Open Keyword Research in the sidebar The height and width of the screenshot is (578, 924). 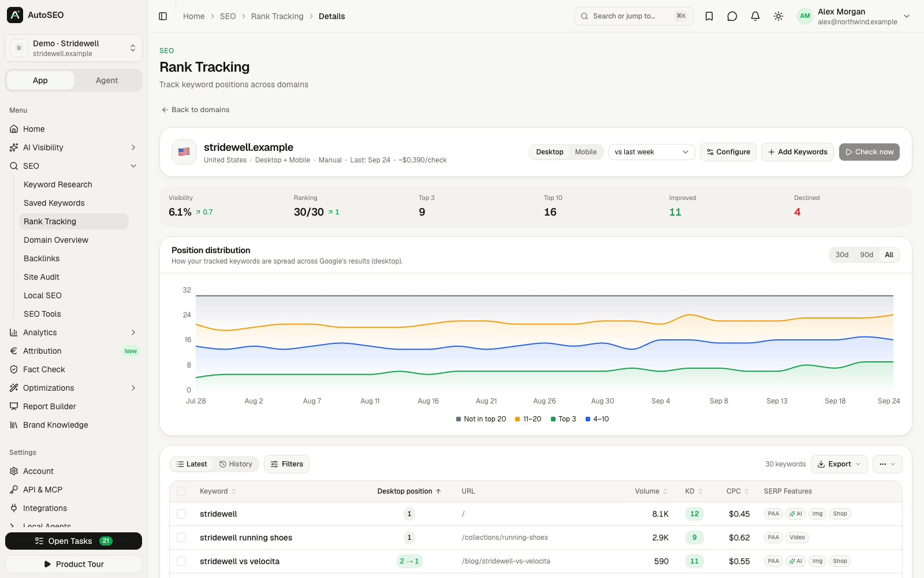tap(58, 184)
